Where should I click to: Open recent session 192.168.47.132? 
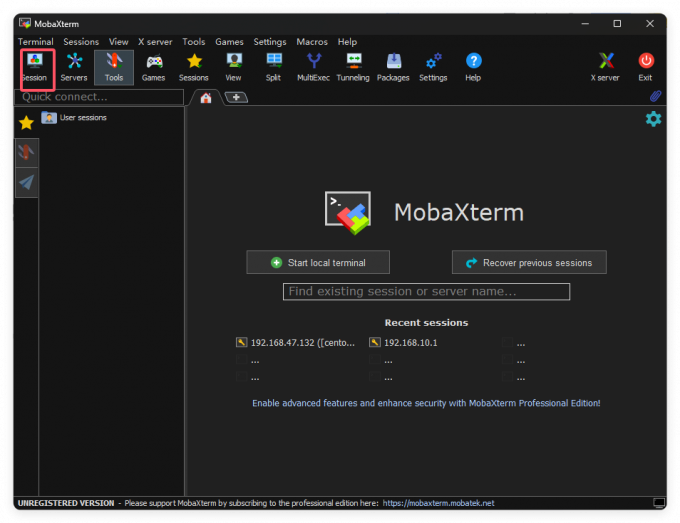tap(303, 343)
